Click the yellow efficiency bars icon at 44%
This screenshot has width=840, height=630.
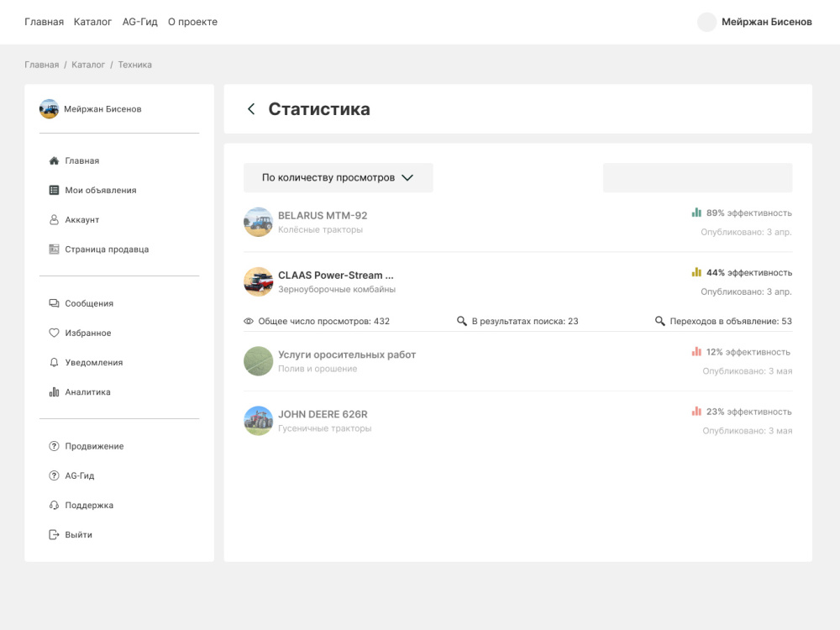696,272
